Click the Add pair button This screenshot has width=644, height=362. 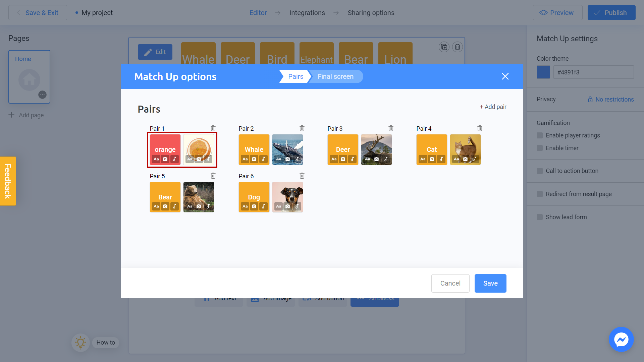pos(493,107)
